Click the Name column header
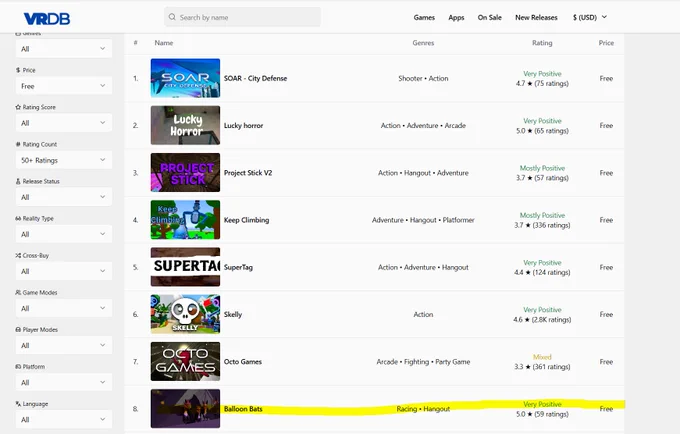The height and width of the screenshot is (434, 680). click(163, 43)
